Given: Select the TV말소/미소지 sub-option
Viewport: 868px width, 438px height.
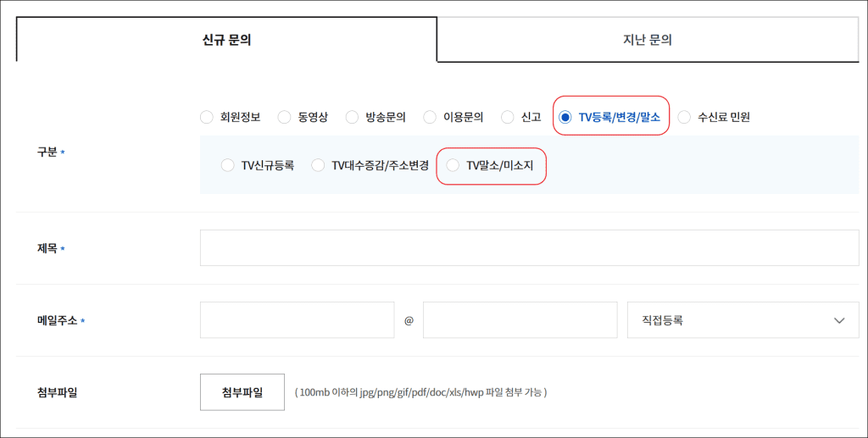Looking at the screenshot, I should pyautogui.click(x=453, y=165).
